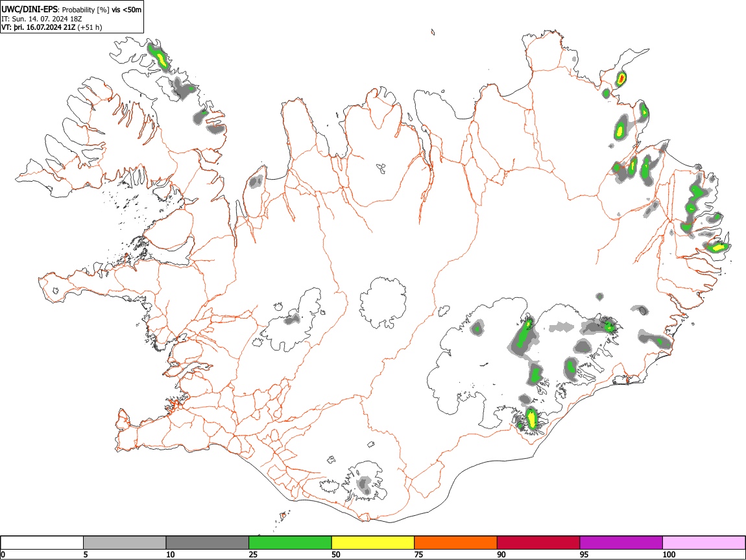Click the dark gray 10-25 legend swatch

[208, 542]
